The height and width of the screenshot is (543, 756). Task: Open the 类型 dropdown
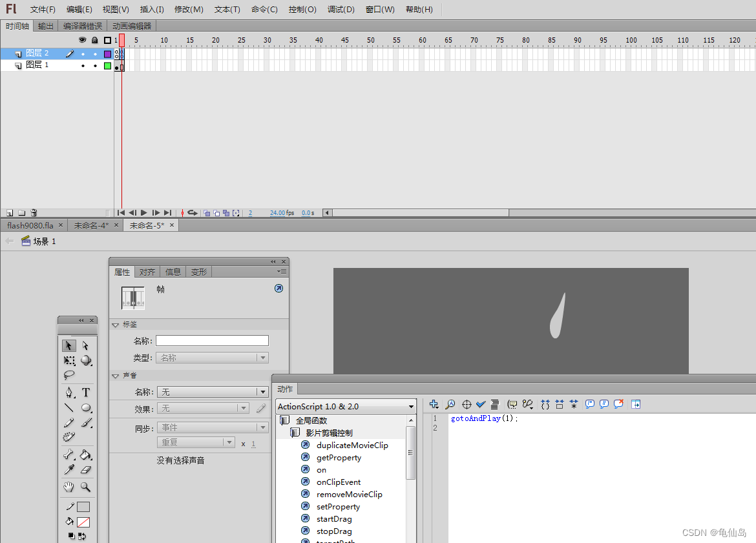pos(212,358)
